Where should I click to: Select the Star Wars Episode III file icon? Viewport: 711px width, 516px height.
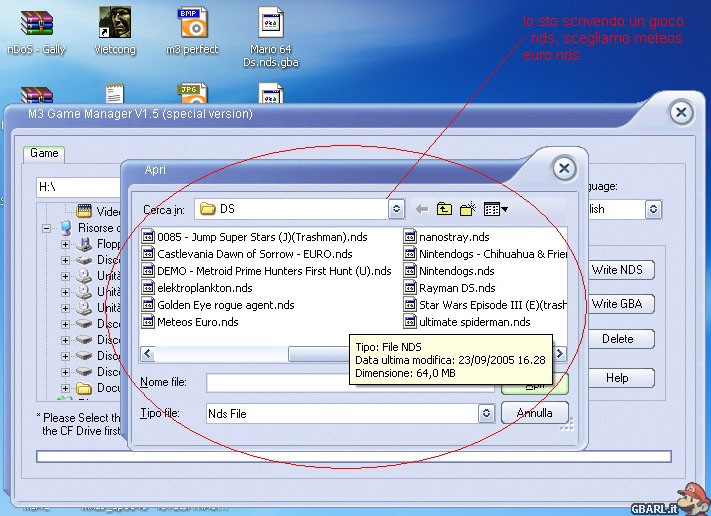click(410, 305)
